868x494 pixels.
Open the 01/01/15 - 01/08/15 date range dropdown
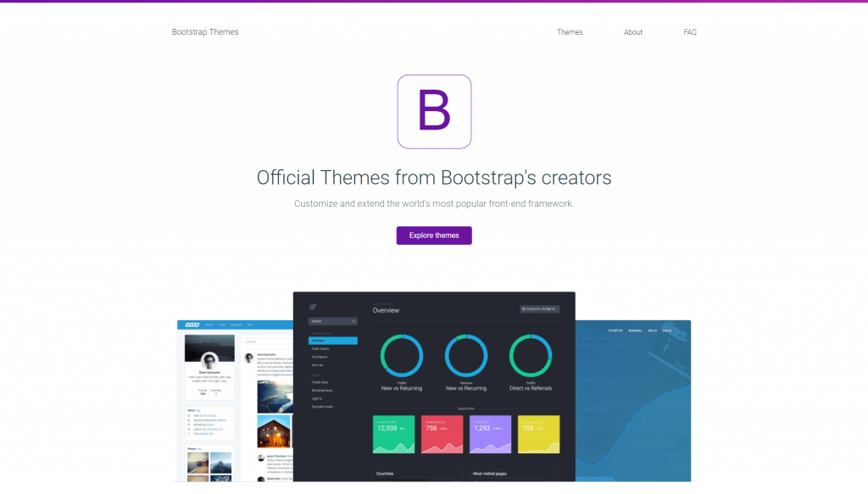point(539,308)
